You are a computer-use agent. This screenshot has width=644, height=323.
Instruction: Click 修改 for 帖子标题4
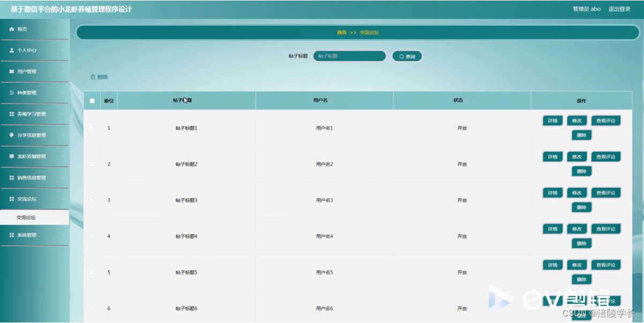pos(577,229)
